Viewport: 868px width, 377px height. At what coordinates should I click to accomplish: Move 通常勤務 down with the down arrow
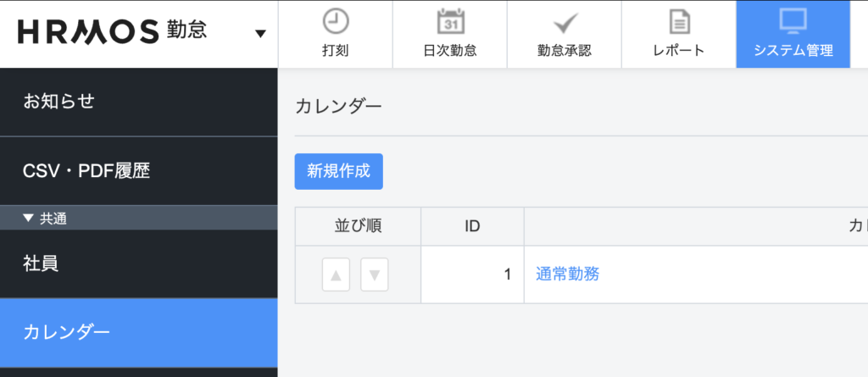375,274
